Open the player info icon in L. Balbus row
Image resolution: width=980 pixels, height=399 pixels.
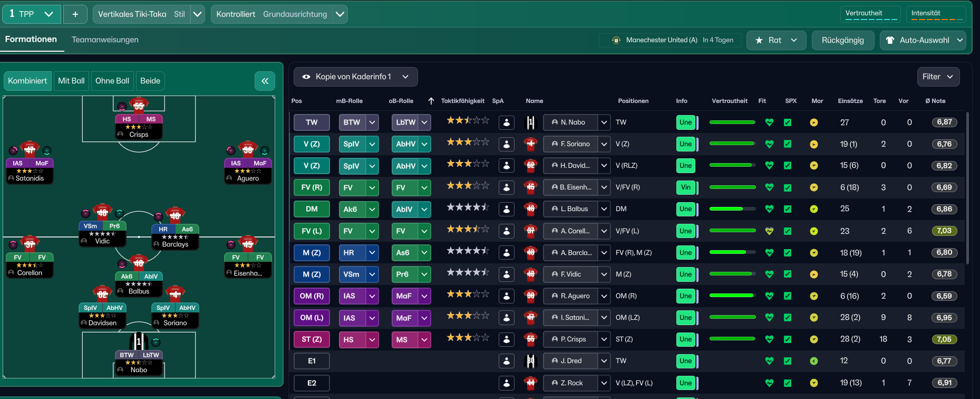(x=507, y=209)
